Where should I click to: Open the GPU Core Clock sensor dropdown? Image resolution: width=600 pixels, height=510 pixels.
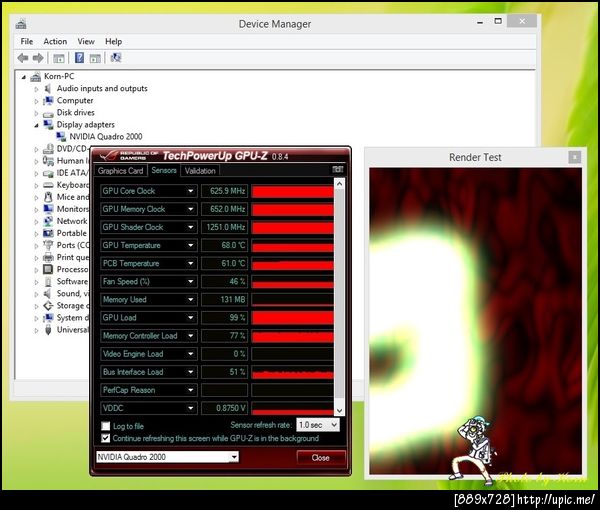point(191,191)
